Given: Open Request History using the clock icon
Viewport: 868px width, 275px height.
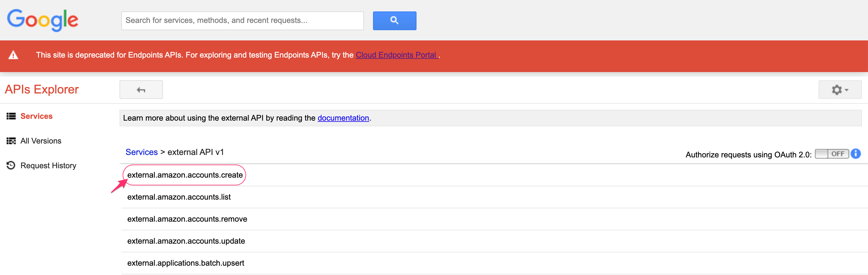Looking at the screenshot, I should [11, 165].
